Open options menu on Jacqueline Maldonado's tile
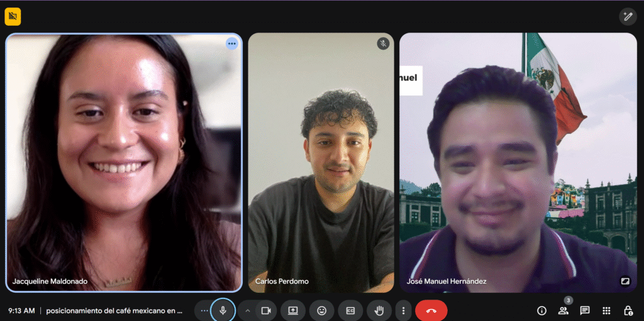Viewport: 644px width, 321px height. pos(232,43)
